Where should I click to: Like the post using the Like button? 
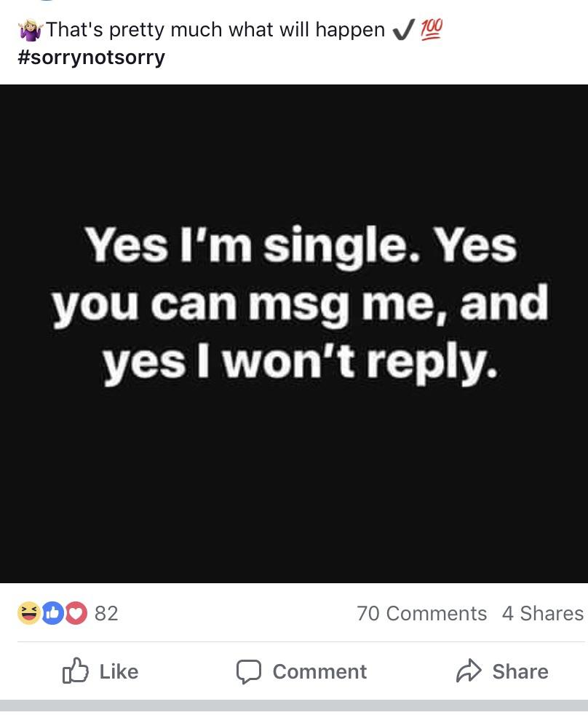click(100, 671)
